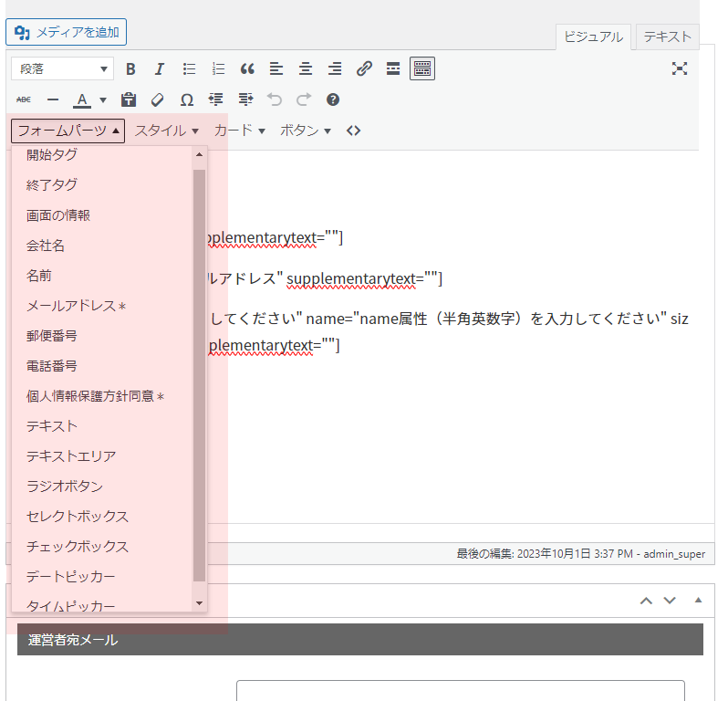Image resolution: width=728 pixels, height=701 pixels.
Task: Click the insert link icon
Action: coord(364,68)
